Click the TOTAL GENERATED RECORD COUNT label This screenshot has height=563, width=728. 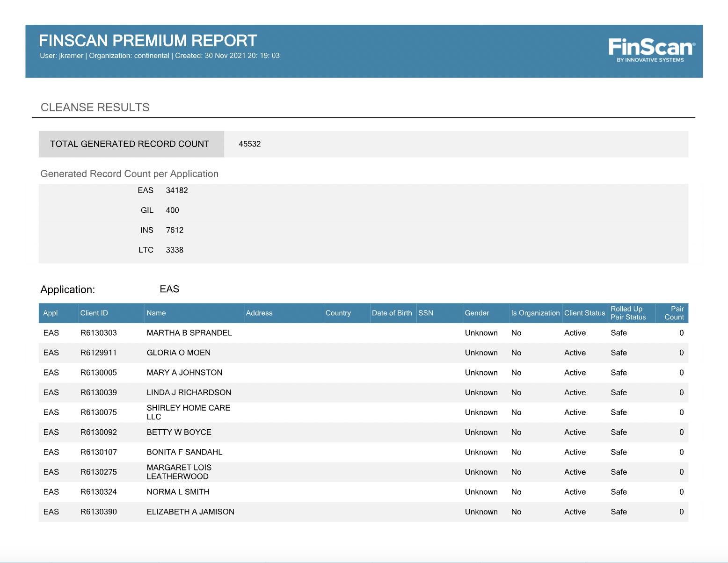click(x=130, y=144)
